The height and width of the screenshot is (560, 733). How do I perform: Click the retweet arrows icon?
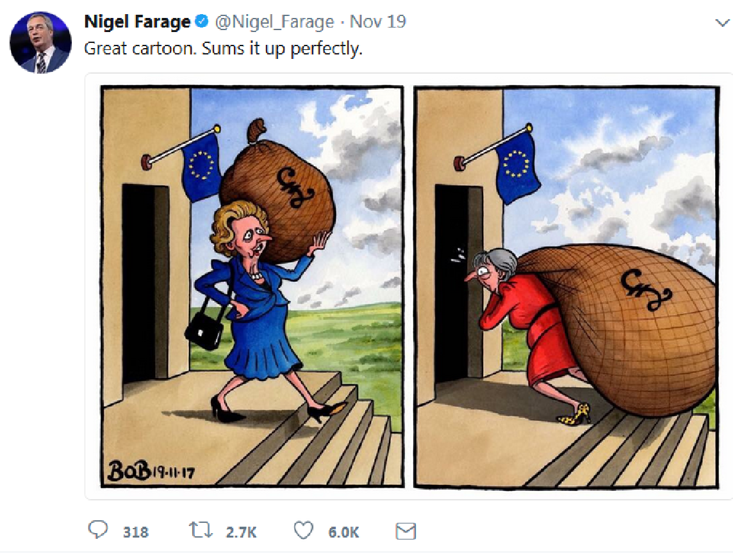201,530
